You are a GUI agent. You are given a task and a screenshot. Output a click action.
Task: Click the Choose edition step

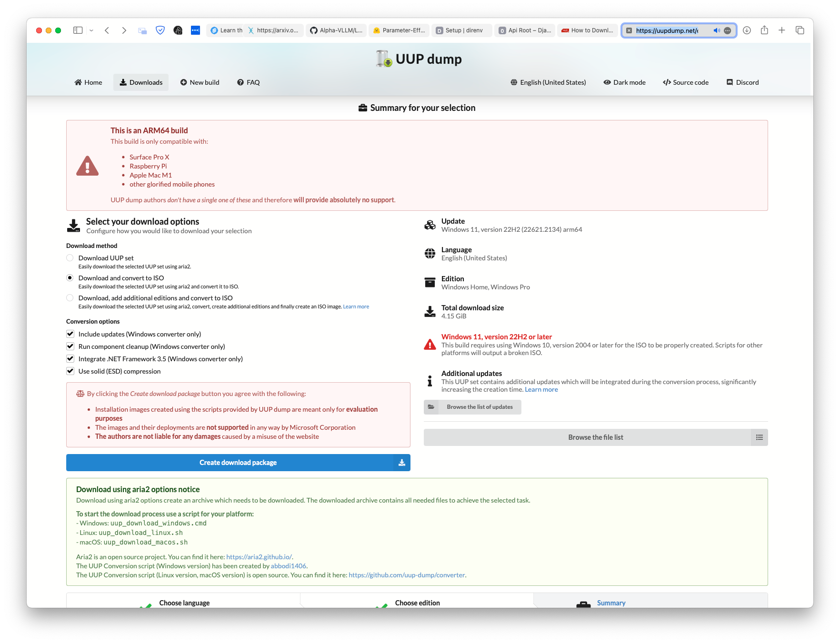point(418,603)
